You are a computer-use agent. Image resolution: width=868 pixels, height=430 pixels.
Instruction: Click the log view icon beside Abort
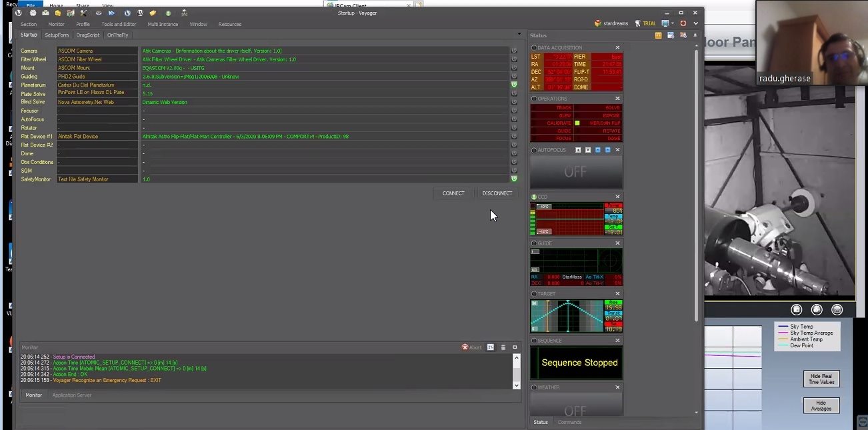point(491,347)
